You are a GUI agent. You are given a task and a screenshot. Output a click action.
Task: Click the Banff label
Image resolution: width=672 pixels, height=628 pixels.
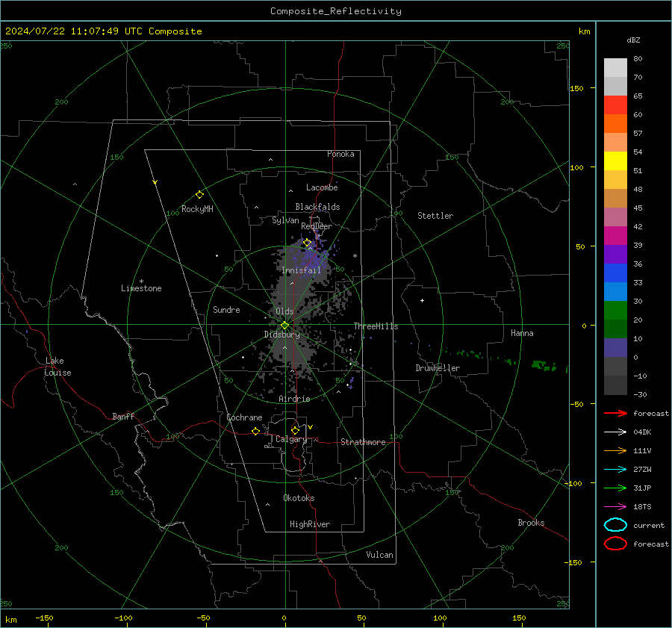point(123,416)
